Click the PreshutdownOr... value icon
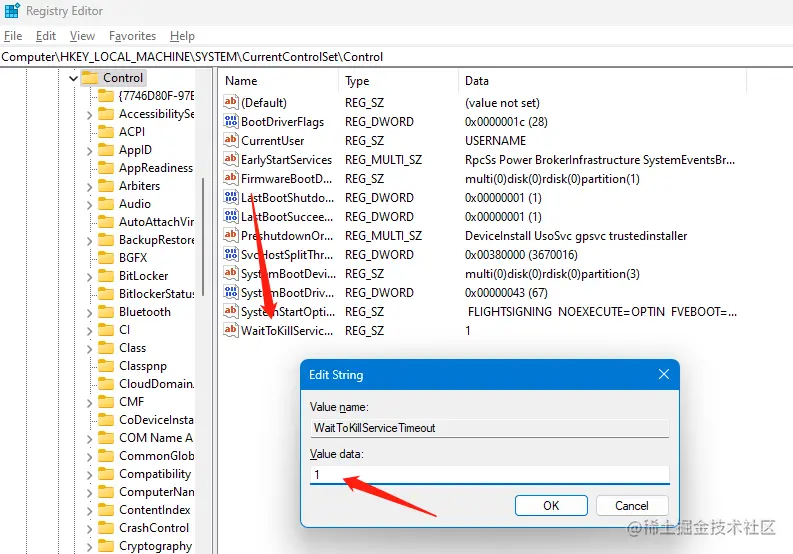The height and width of the screenshot is (554, 793). (x=231, y=235)
